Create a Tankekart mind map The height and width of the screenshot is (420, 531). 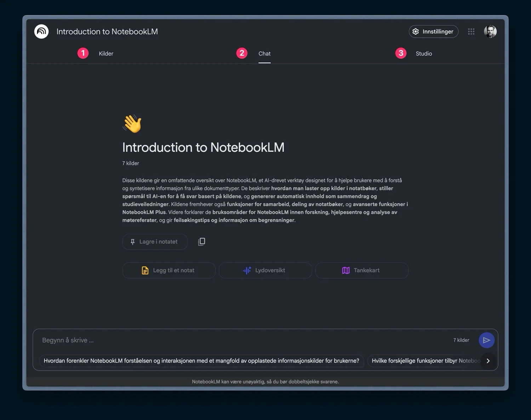coord(362,270)
